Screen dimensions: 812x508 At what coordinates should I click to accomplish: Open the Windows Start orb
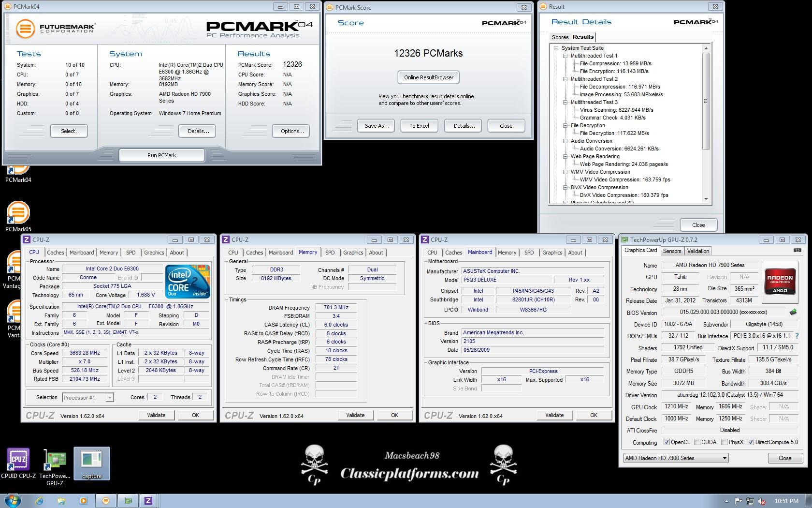(13, 501)
